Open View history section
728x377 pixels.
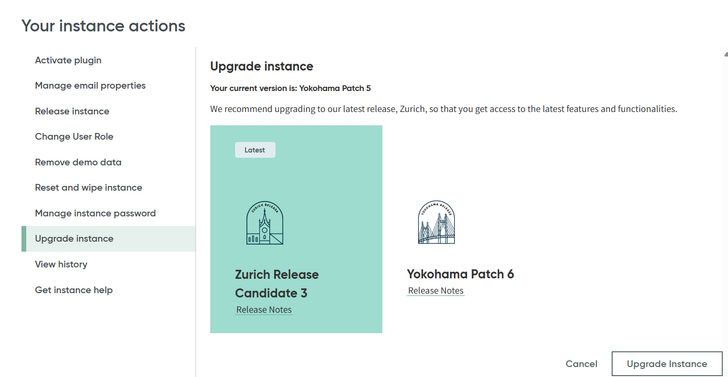coord(61,264)
